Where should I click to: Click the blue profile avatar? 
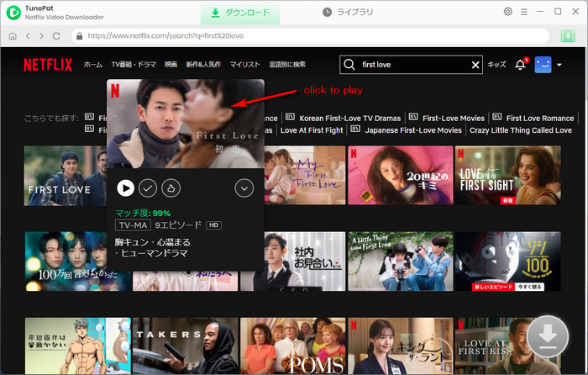tap(543, 65)
